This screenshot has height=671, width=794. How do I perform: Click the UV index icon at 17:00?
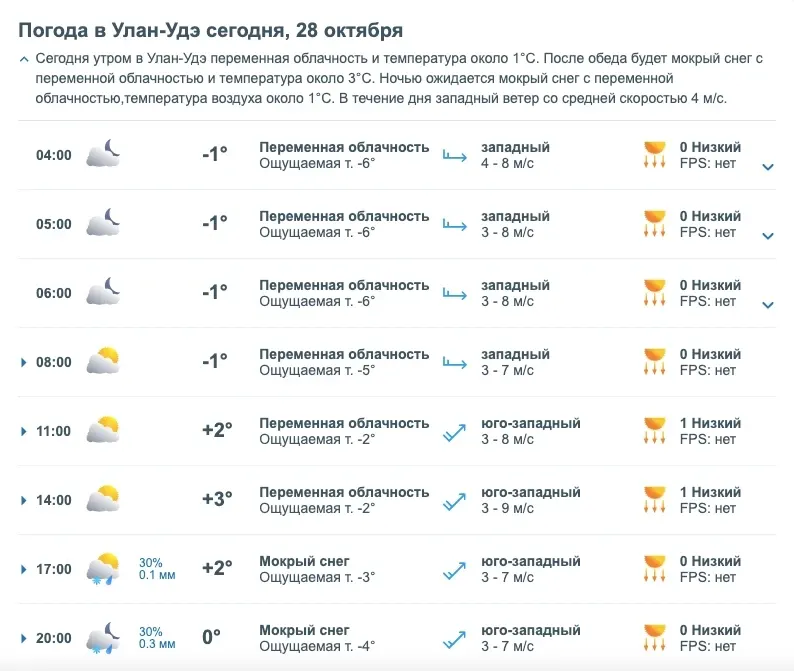point(654,569)
